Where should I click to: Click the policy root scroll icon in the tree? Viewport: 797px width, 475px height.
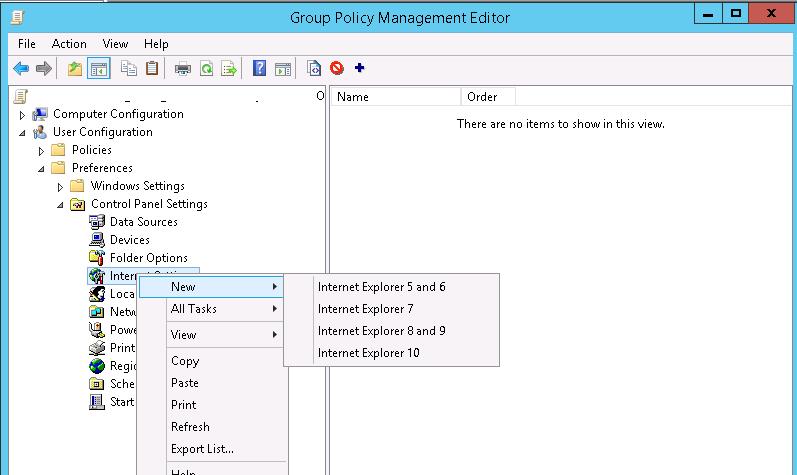click(21, 96)
